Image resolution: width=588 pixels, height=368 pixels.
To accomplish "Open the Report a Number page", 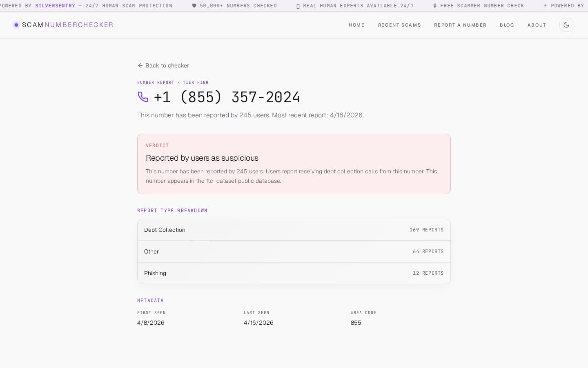I will pyautogui.click(x=460, y=25).
